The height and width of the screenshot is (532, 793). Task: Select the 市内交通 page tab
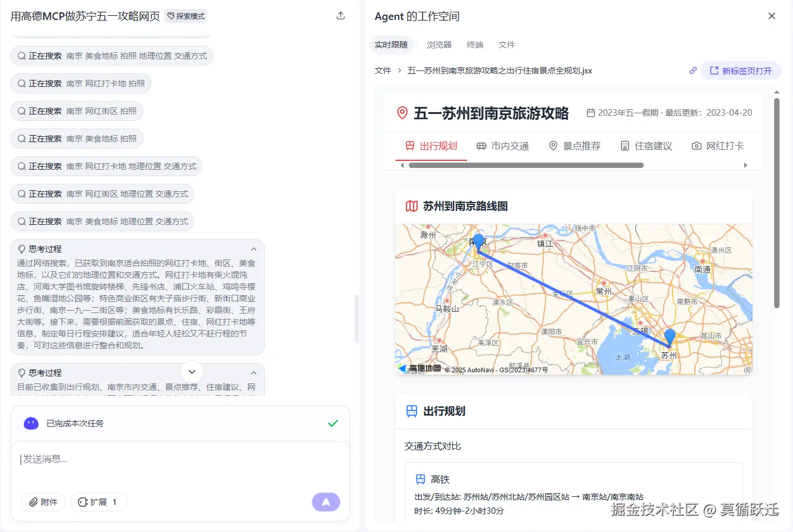point(503,146)
